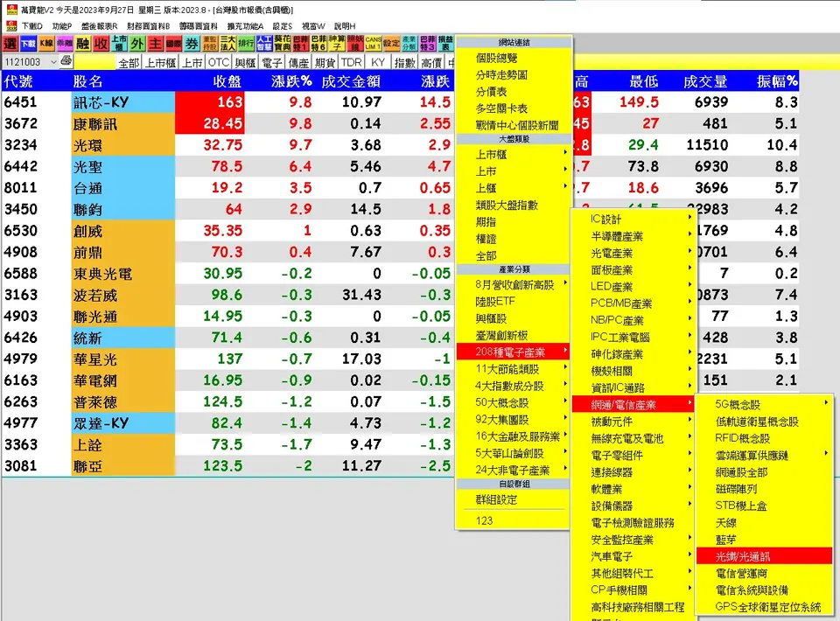Open the 盤後報表R menu
The width and height of the screenshot is (840, 621).
tap(99, 25)
